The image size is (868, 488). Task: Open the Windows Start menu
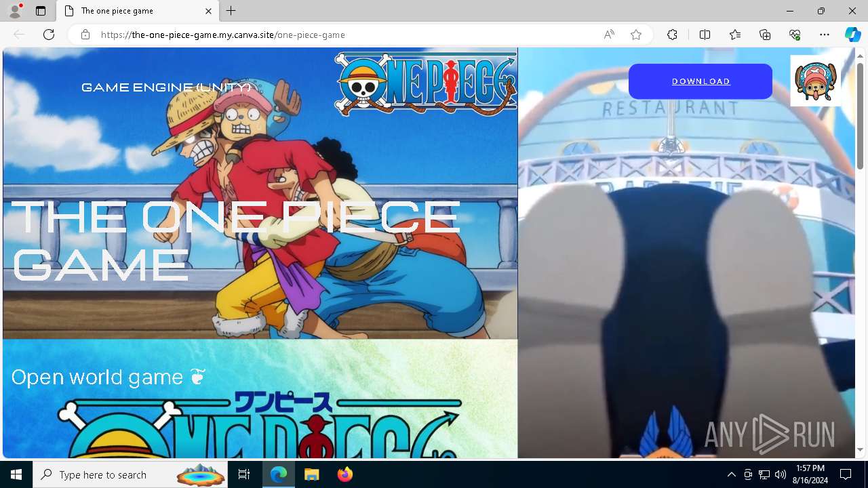click(x=16, y=474)
